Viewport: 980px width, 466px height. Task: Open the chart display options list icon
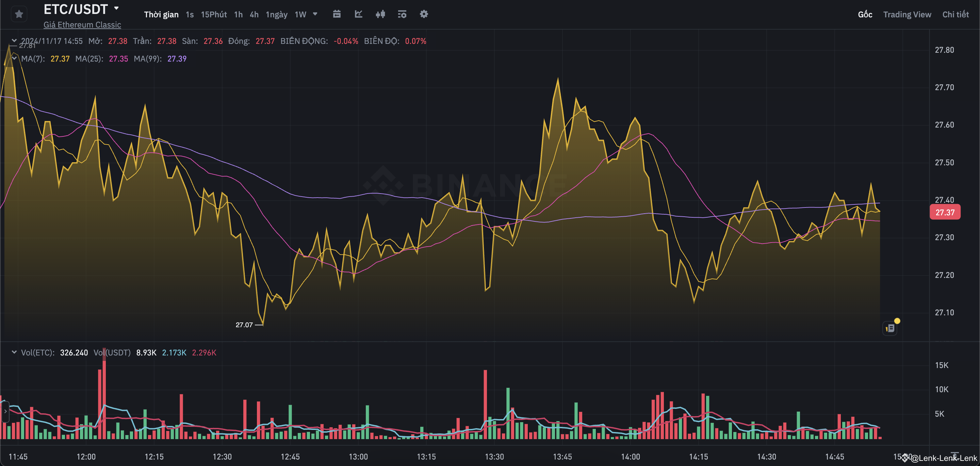point(402,14)
